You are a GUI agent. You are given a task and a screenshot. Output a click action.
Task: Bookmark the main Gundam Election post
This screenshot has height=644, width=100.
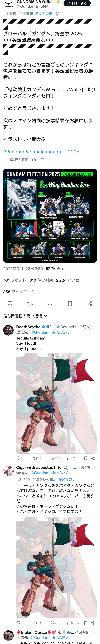[70, 303]
